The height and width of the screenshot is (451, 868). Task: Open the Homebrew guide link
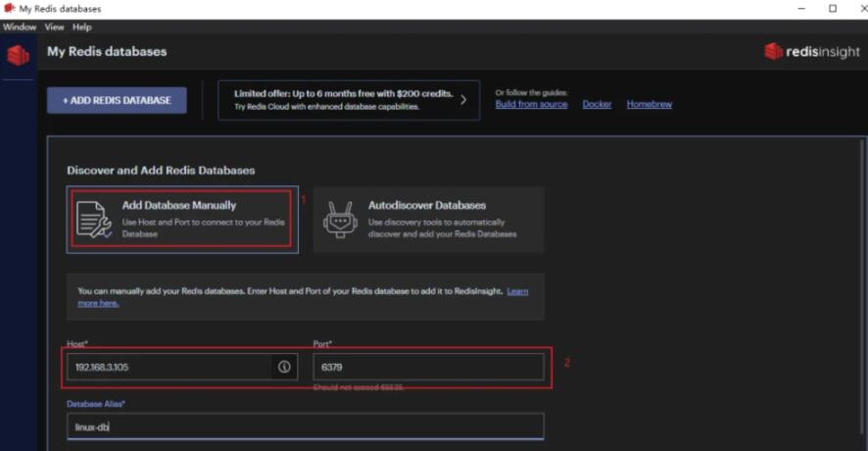(650, 104)
